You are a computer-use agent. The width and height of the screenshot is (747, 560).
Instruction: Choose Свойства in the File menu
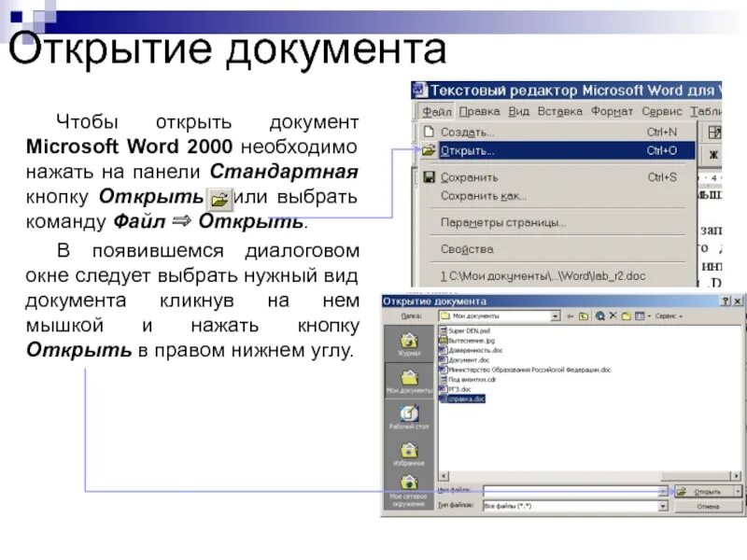557,249
